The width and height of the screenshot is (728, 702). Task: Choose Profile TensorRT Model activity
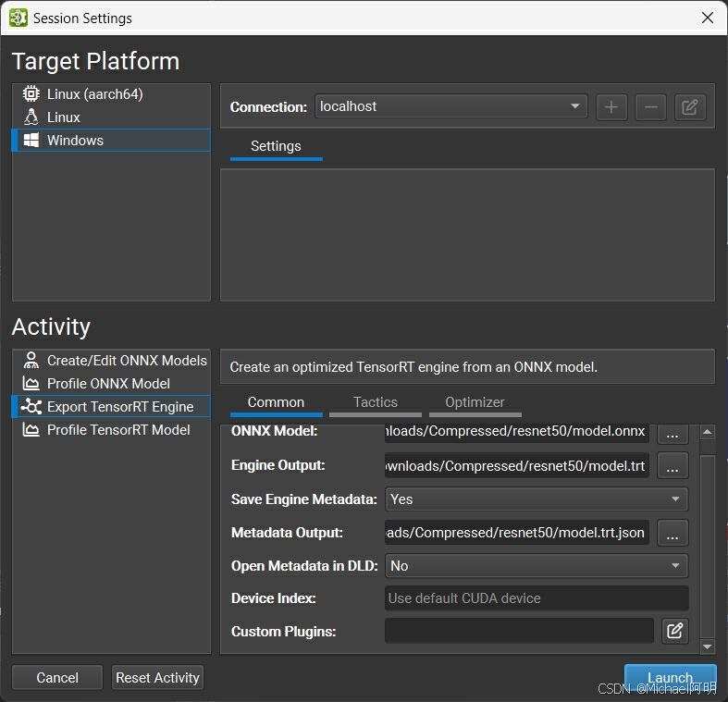[x=111, y=430]
